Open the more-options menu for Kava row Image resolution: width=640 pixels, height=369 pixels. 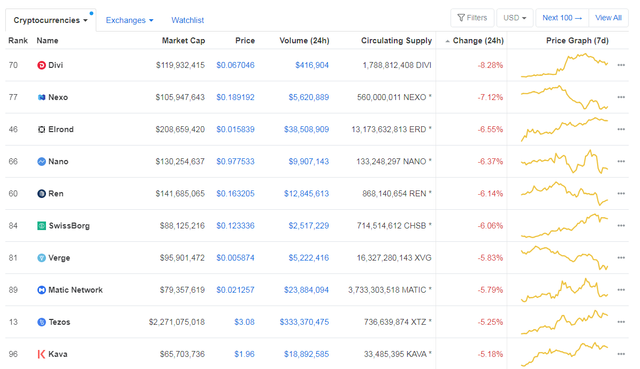pos(621,354)
